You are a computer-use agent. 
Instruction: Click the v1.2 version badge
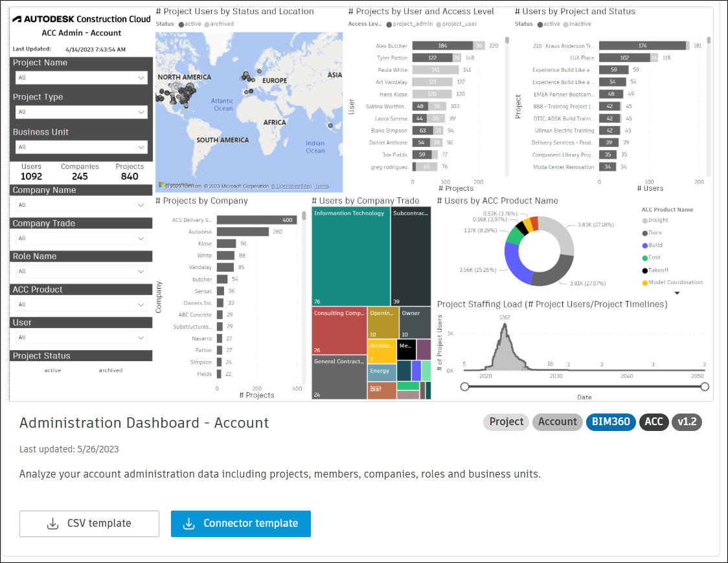click(687, 422)
